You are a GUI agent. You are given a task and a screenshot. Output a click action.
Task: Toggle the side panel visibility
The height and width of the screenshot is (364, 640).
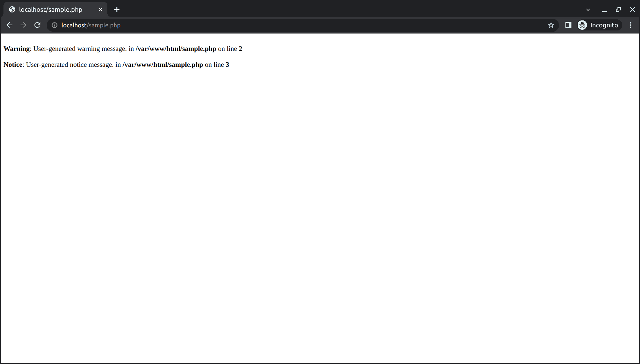point(568,25)
